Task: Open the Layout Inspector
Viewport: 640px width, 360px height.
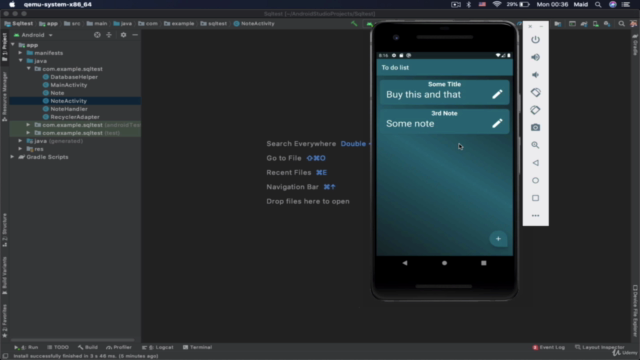Action: [600, 347]
